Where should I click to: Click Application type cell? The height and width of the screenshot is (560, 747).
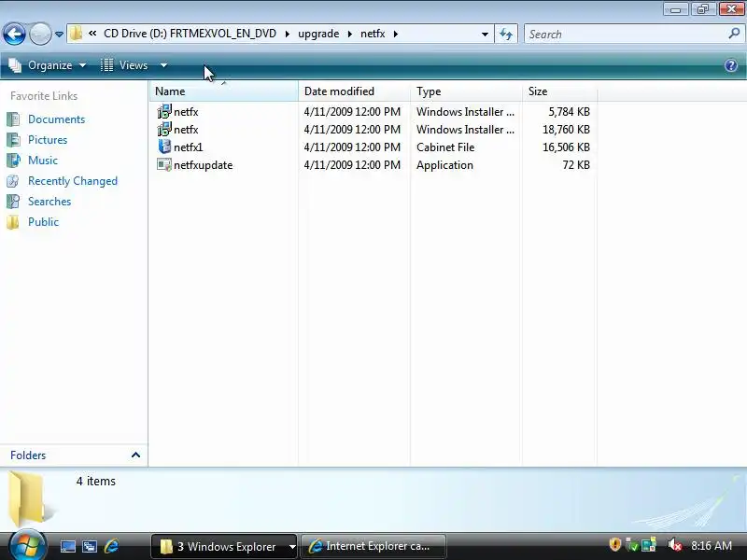[444, 165]
